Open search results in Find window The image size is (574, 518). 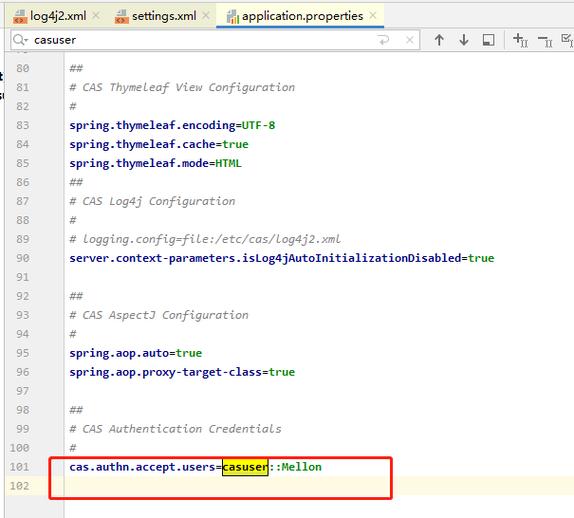(488, 40)
